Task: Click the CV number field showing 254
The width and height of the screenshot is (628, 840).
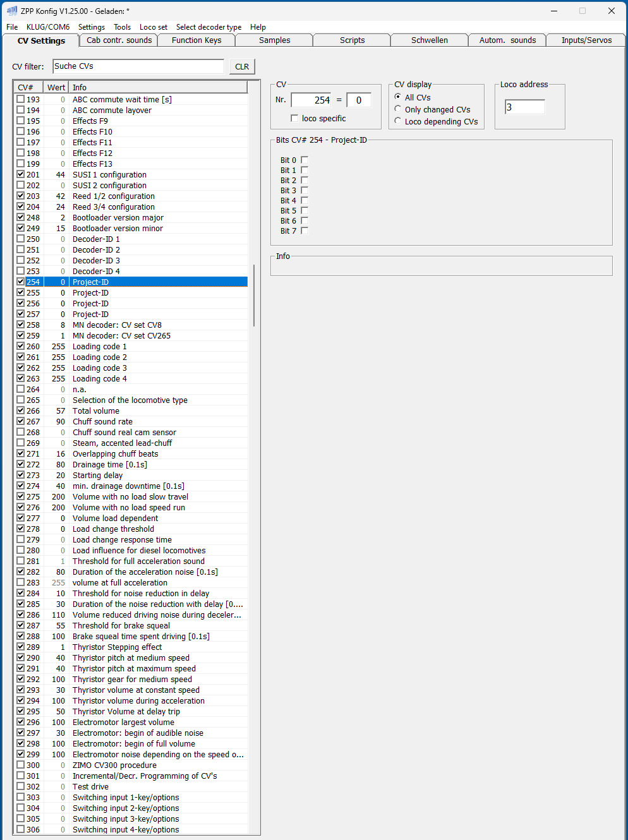Action: coord(311,100)
